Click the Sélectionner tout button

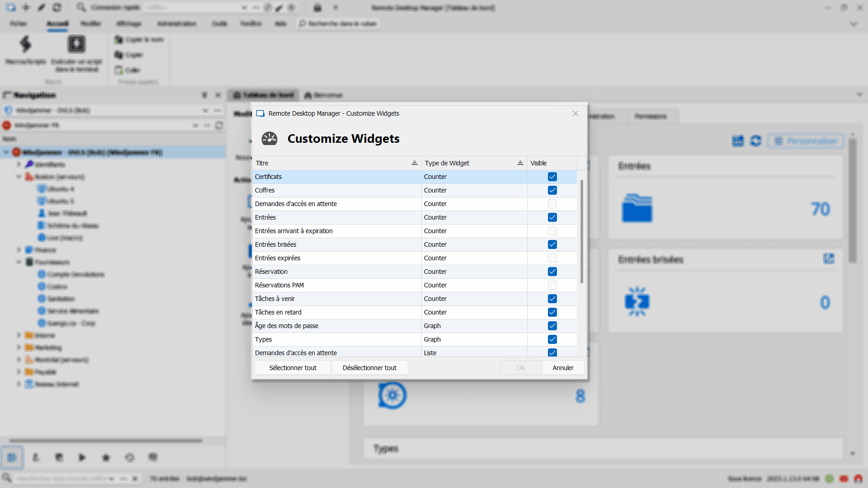292,368
